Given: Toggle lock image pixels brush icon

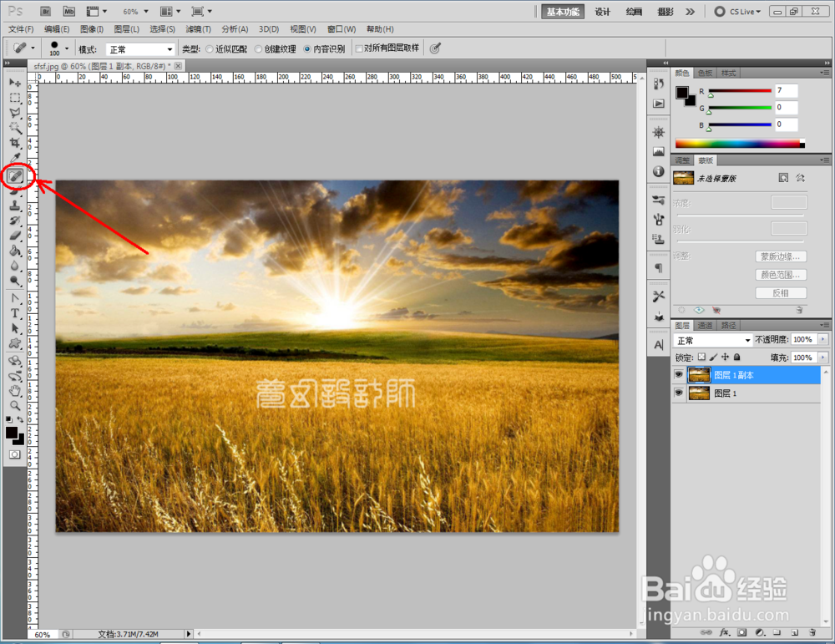Looking at the screenshot, I should (714, 357).
